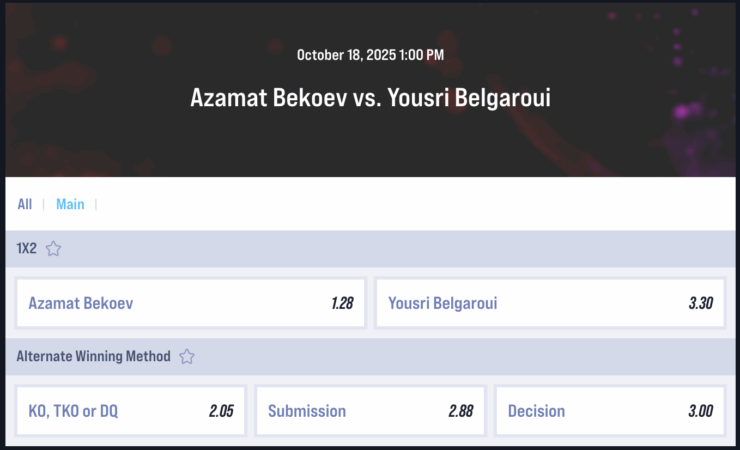
Task: Click the 1X2 market label text
Action: coord(27,249)
